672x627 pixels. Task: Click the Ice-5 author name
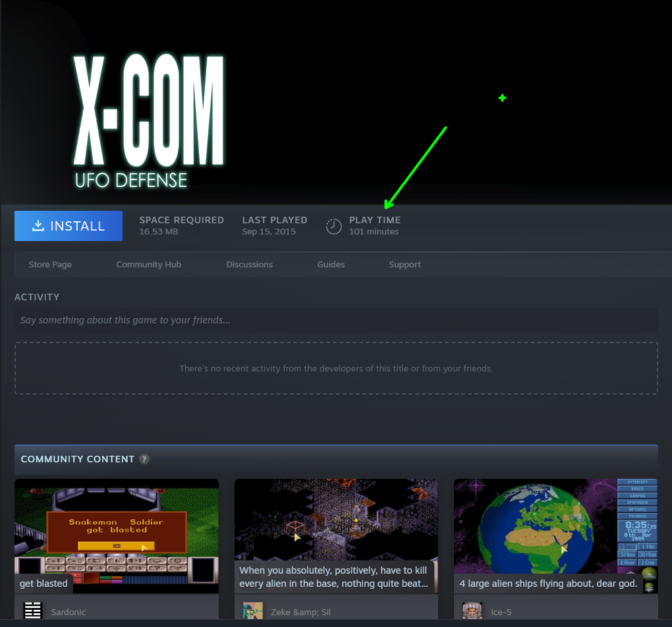(501, 612)
